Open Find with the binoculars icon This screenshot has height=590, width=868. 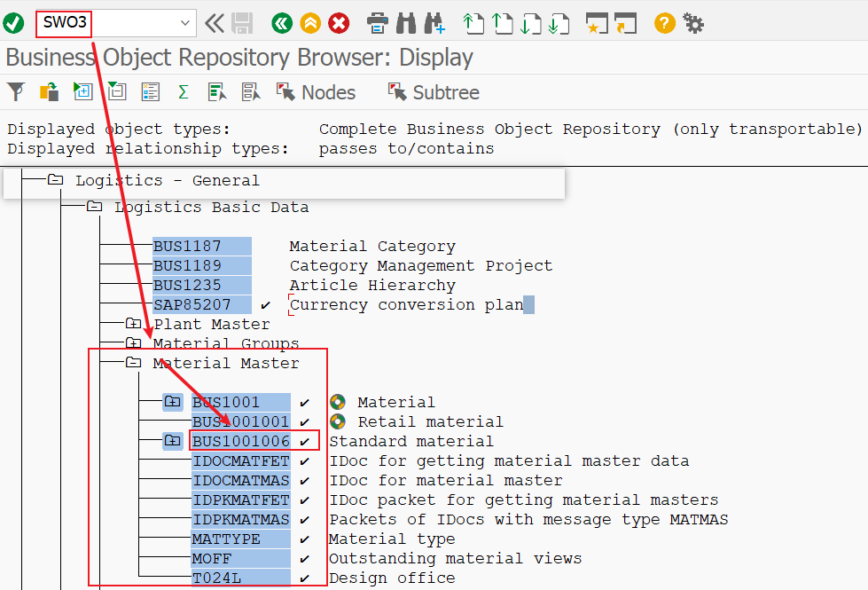[x=406, y=23]
